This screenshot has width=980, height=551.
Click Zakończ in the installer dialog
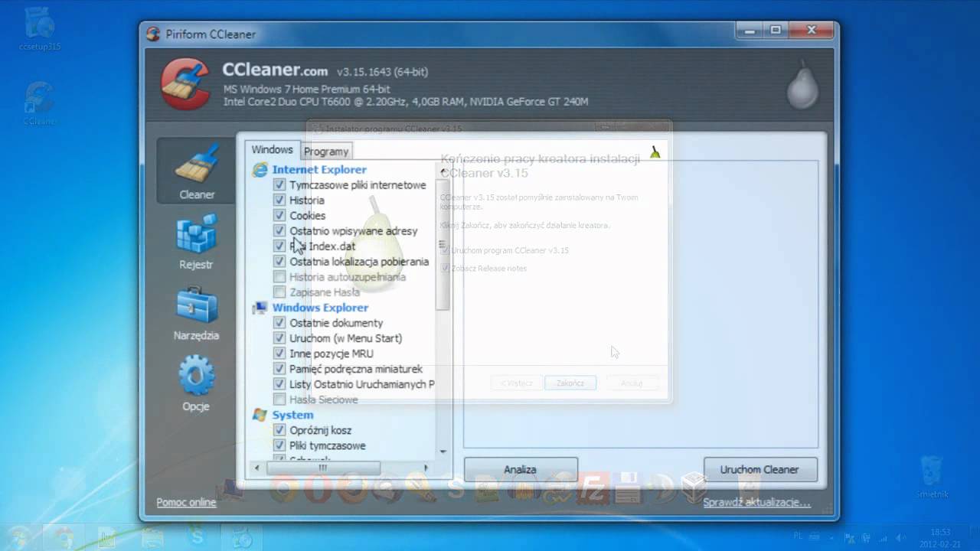pos(570,383)
